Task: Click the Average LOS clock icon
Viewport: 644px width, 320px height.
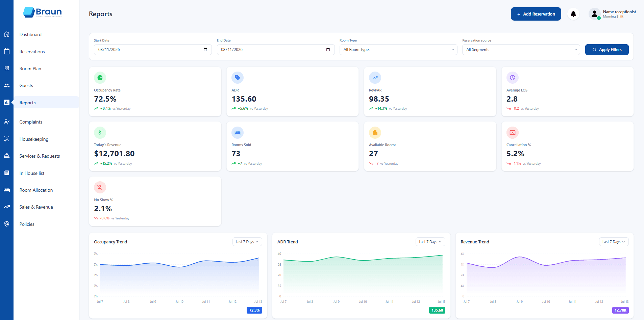Action: pos(513,78)
